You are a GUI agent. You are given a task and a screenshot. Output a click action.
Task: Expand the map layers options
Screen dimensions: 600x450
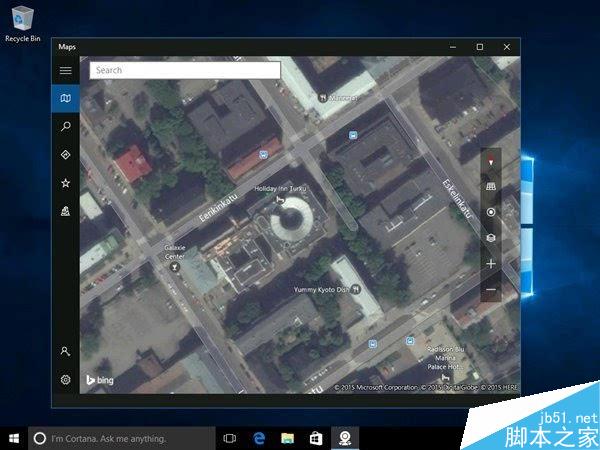[x=490, y=238]
